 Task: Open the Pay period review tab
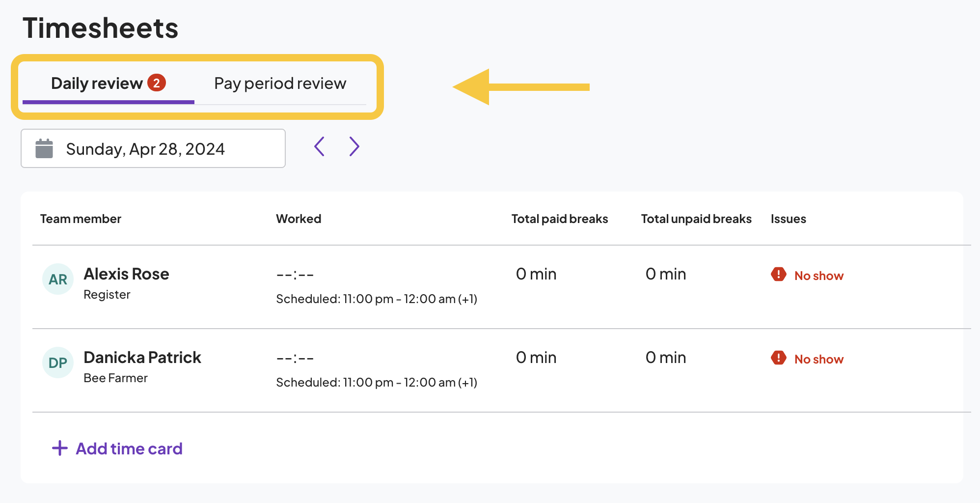pyautogui.click(x=280, y=84)
